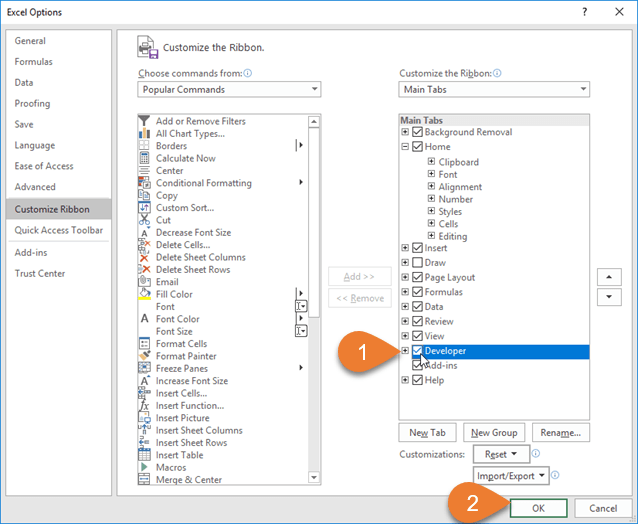Screen dimensions: 638x524
Task: Click the Calculate Now calculator icon
Action: pyautogui.click(x=145, y=158)
